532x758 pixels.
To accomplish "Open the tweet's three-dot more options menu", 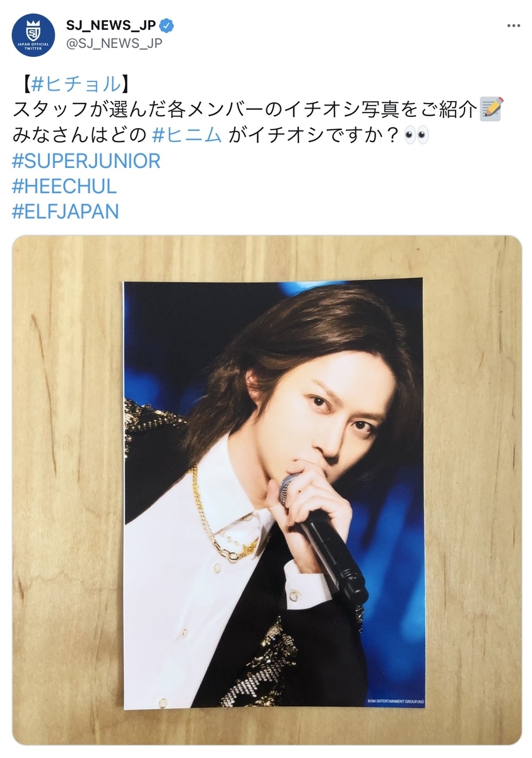I will click(514, 26).
